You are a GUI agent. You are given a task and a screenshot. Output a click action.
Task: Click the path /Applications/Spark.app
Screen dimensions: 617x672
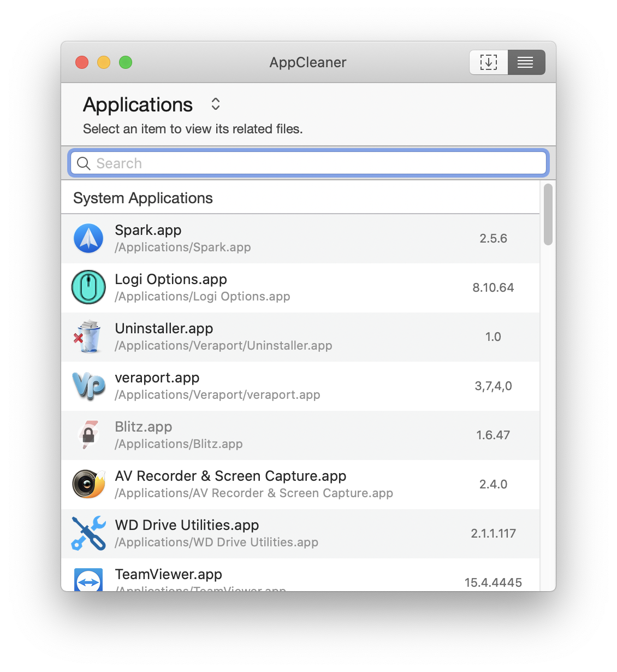(x=183, y=247)
